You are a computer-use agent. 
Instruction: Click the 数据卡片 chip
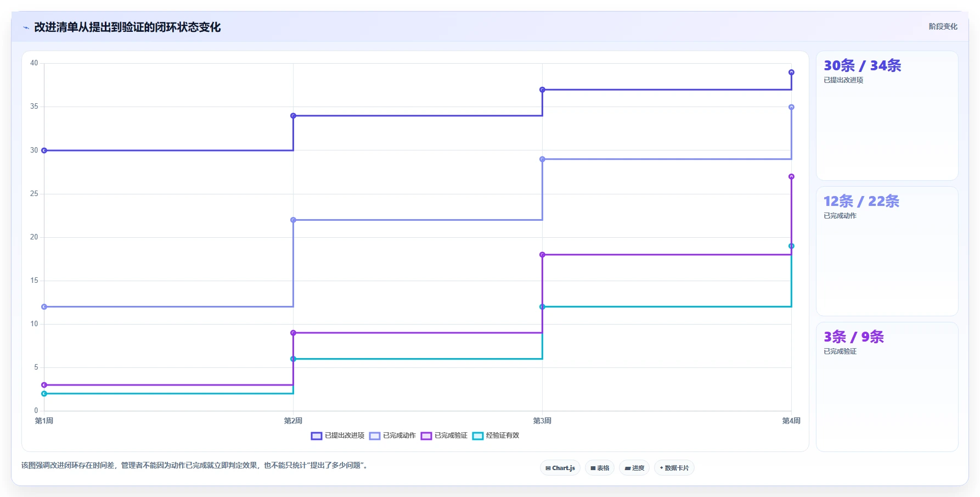674,468
